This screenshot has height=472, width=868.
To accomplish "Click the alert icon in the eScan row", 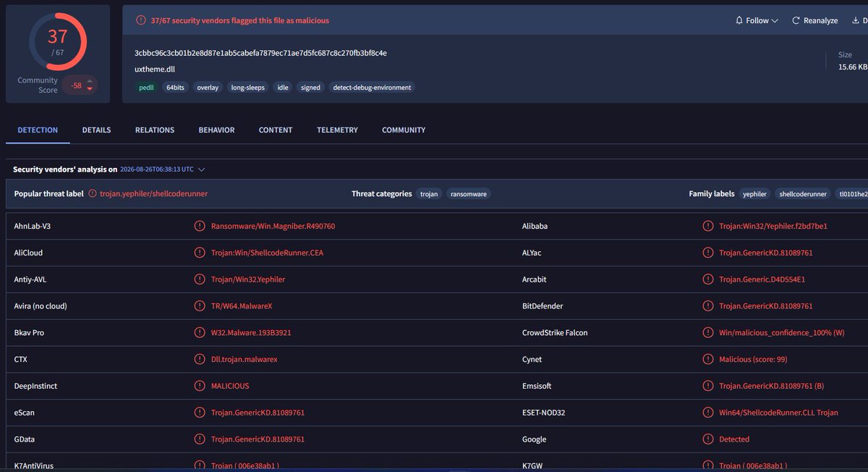I will [199, 413].
